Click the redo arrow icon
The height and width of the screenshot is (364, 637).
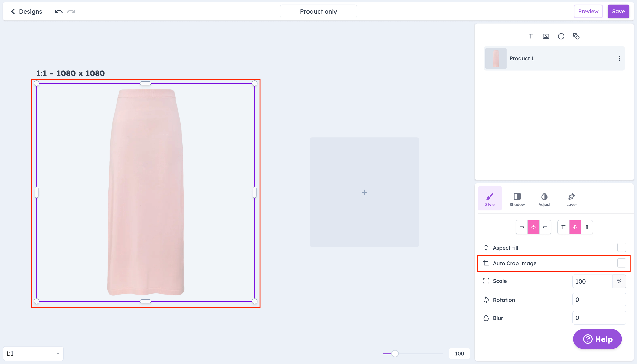(x=71, y=12)
